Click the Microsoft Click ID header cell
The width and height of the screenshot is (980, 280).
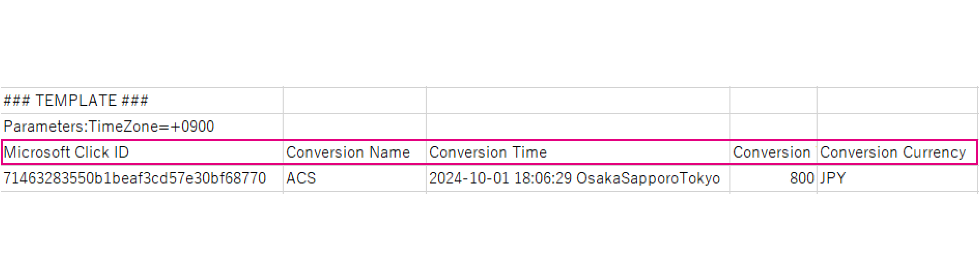(x=142, y=152)
